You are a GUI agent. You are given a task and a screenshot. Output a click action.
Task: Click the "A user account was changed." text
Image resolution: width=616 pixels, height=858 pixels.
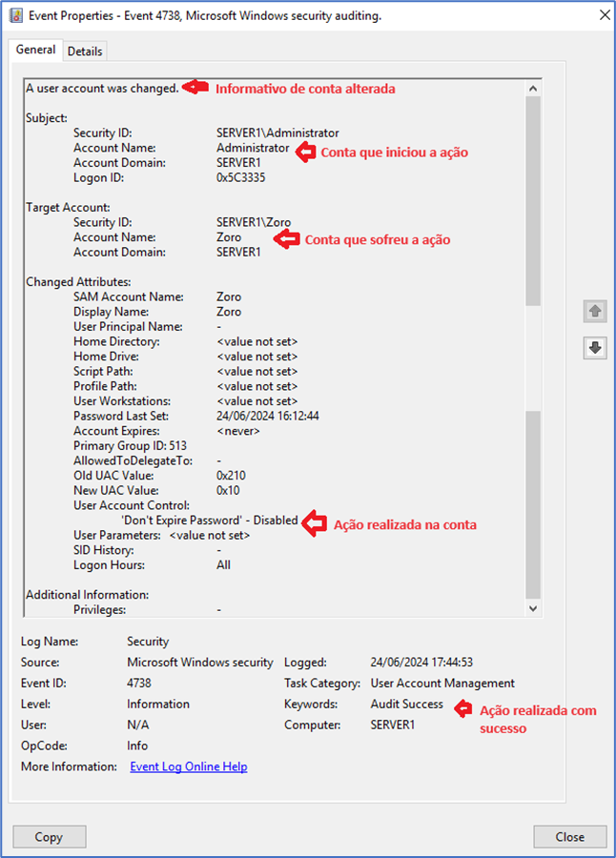coord(102,89)
